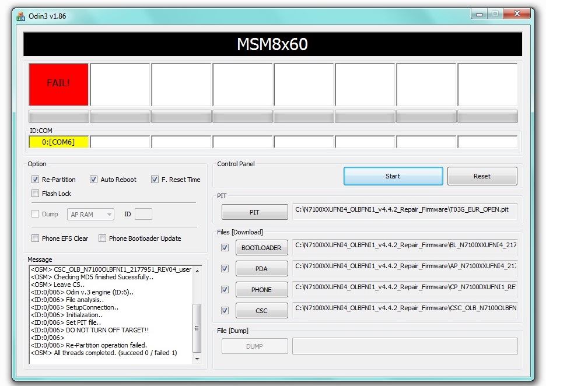This screenshot has width=588, height=386.
Task: Minimize the Odin3 window
Action: [x=480, y=14]
